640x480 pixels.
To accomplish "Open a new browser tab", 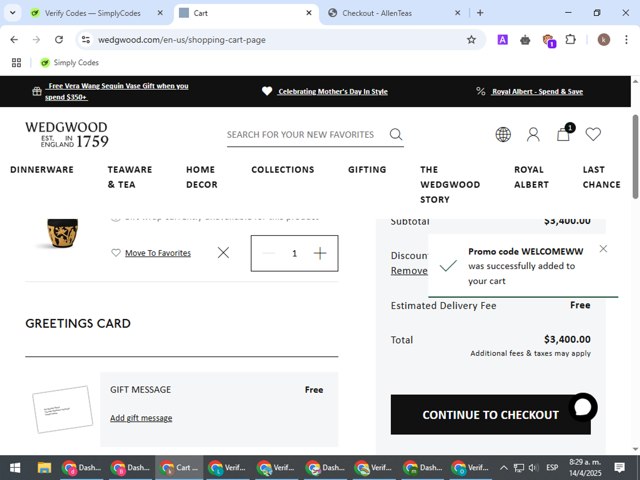I will [x=480, y=13].
